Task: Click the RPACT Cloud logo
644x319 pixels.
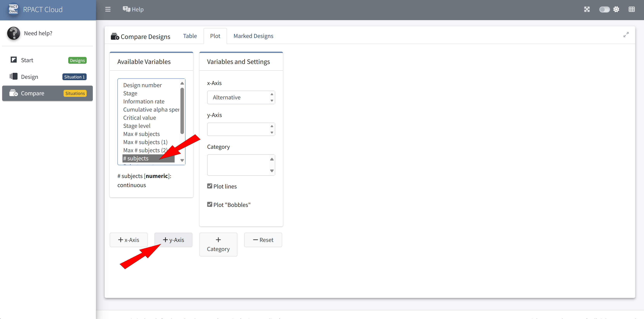Action: [x=13, y=9]
